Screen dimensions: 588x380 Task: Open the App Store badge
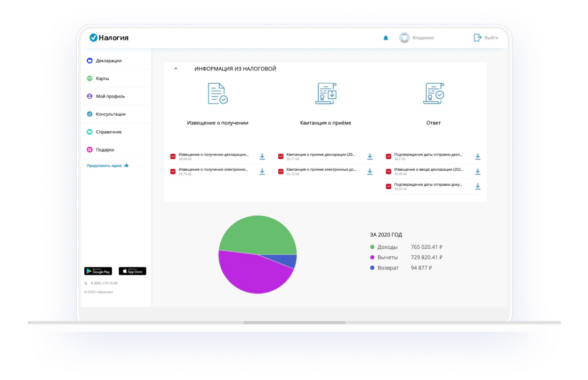132,271
